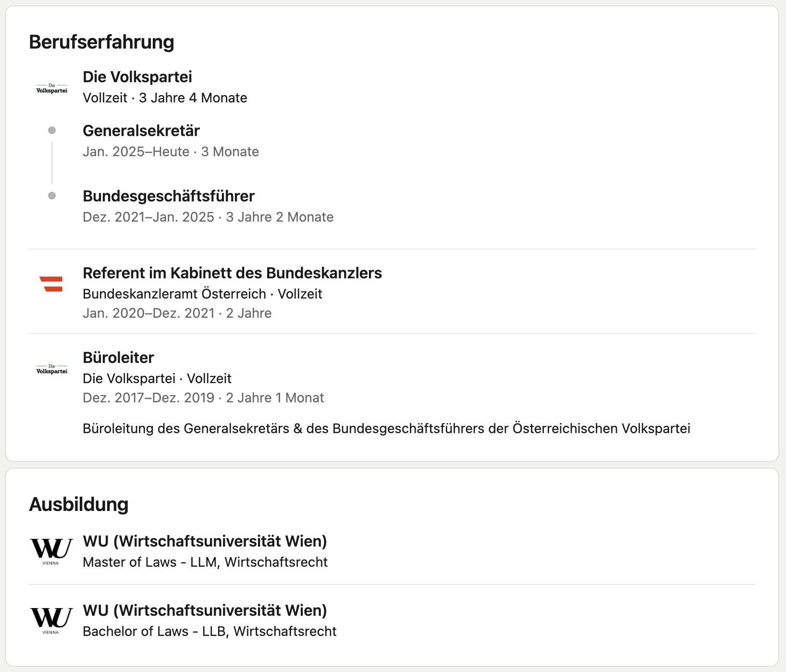Screen dimensions: 786x672
Task: Open Die Volkspartei company heading
Action: (x=137, y=77)
